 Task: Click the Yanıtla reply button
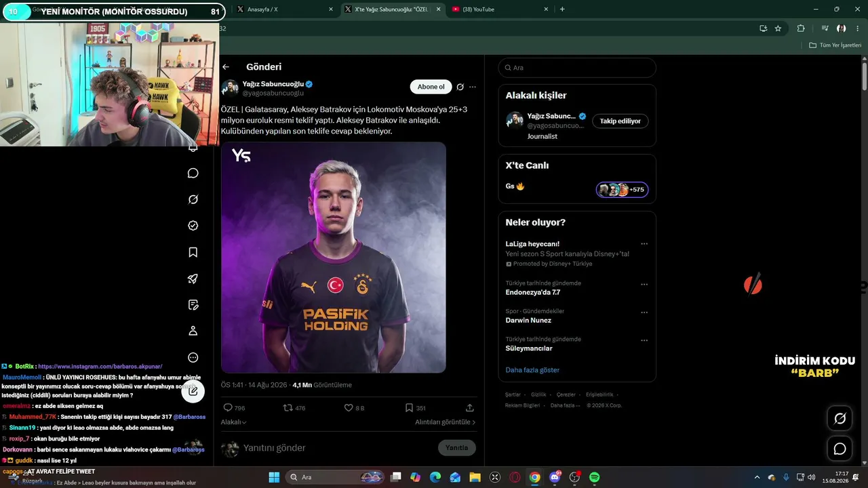457,448
